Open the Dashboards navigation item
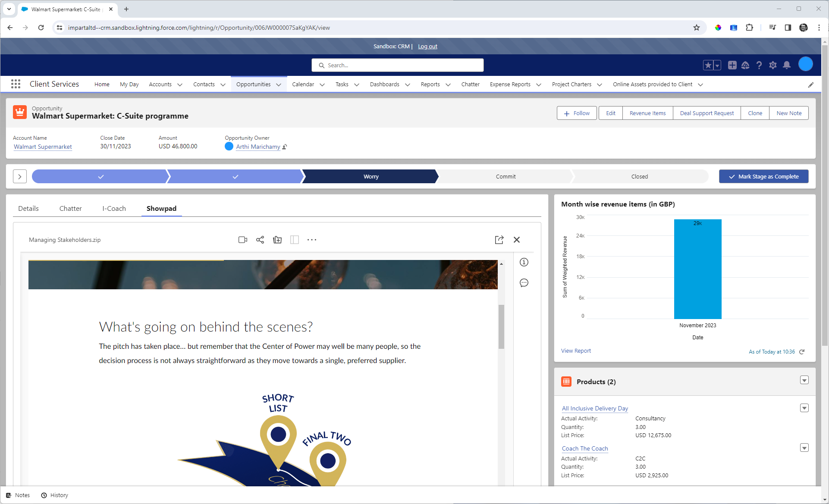This screenshot has width=829, height=504. [384, 85]
